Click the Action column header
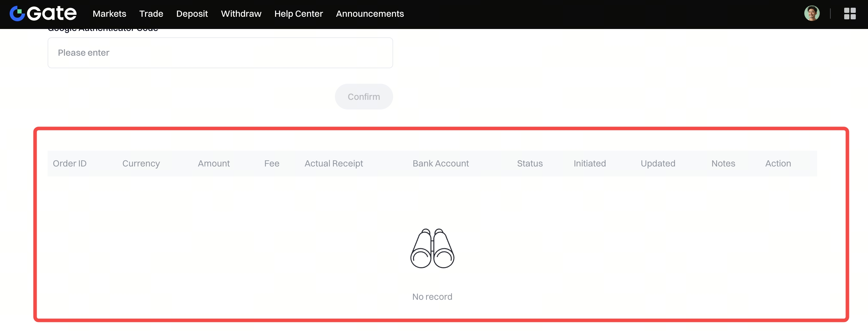The width and height of the screenshot is (868, 331). coord(778,164)
